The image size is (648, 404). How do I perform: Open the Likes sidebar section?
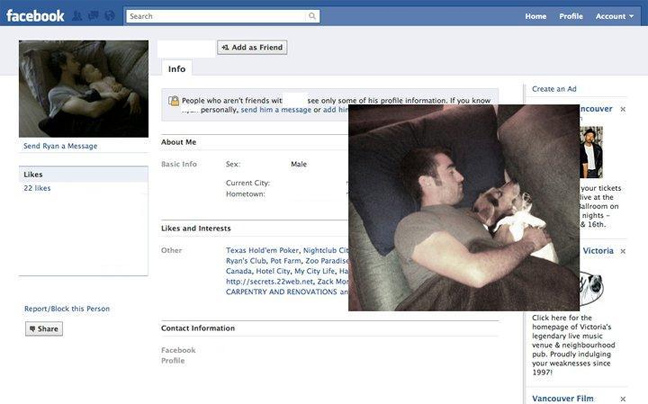(x=83, y=174)
